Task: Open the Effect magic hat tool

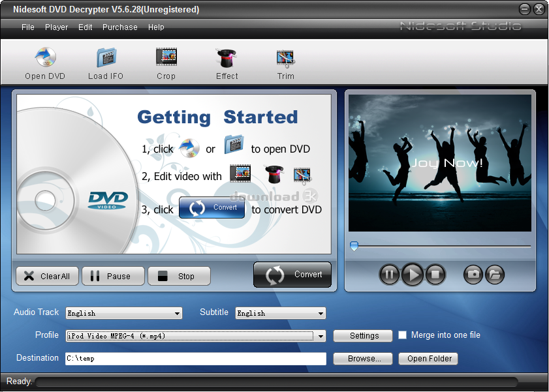Action: tap(227, 57)
